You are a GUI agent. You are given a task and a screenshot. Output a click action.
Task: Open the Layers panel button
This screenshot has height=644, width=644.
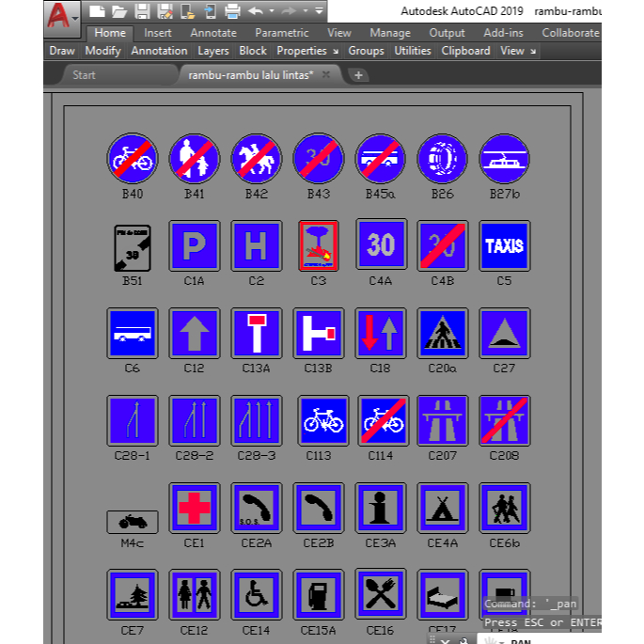click(x=213, y=51)
